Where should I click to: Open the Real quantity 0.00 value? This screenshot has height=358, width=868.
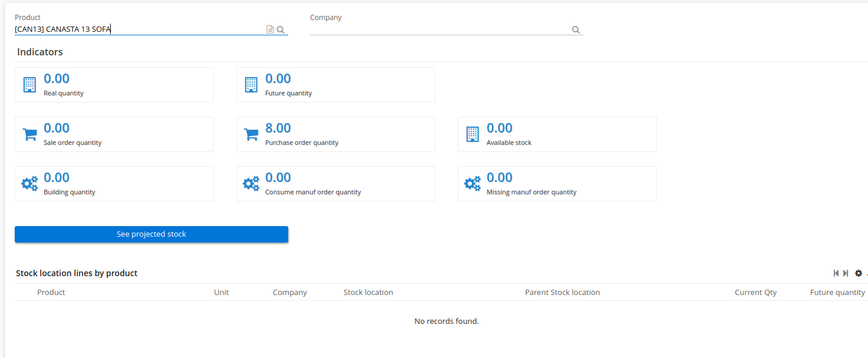[57, 79]
